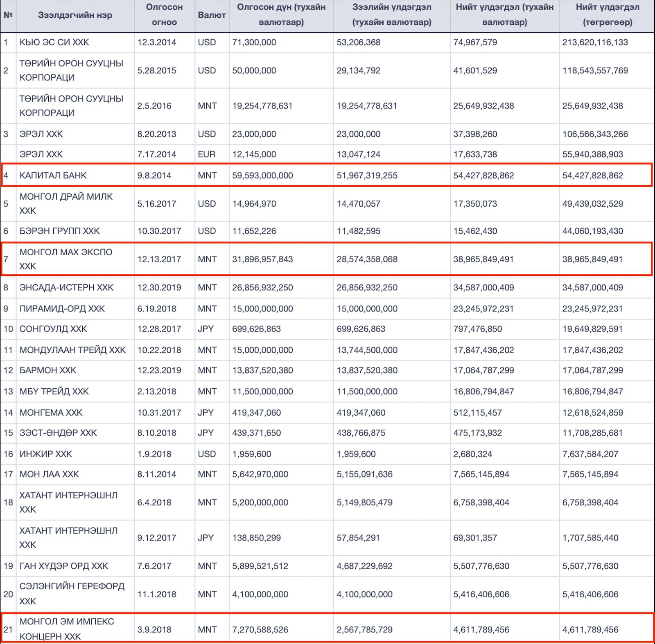Click the 'Нийт үлдэгдэл (төгрөгөөр)' column header

pyautogui.click(x=607, y=15)
